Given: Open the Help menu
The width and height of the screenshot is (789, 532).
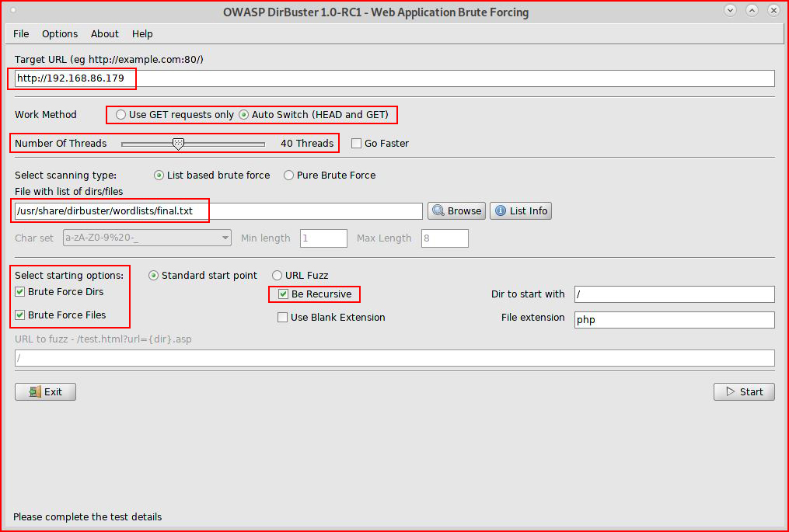Looking at the screenshot, I should click(x=142, y=33).
